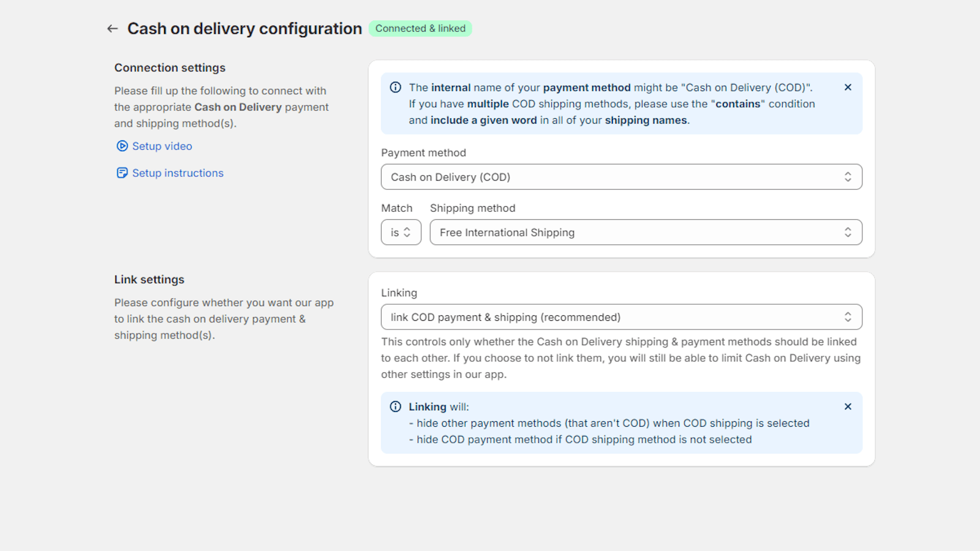Click the Setup instructions note icon
The image size is (980, 551).
point(122,173)
